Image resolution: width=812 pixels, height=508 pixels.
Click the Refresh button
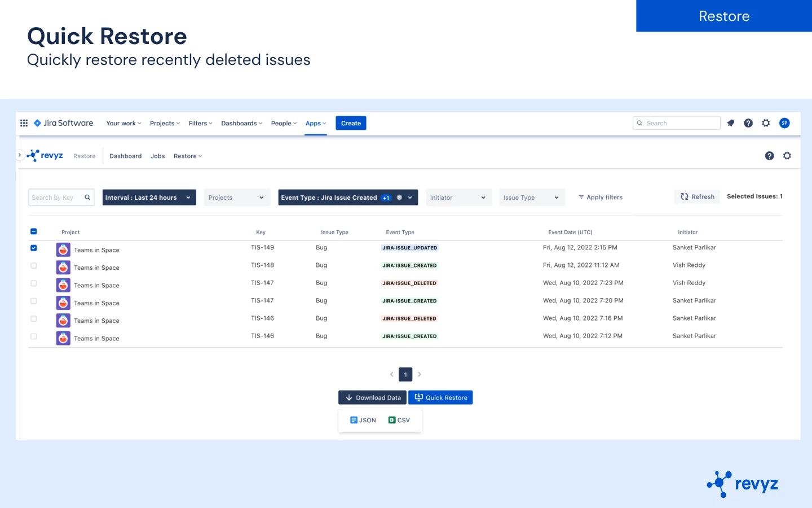point(697,196)
